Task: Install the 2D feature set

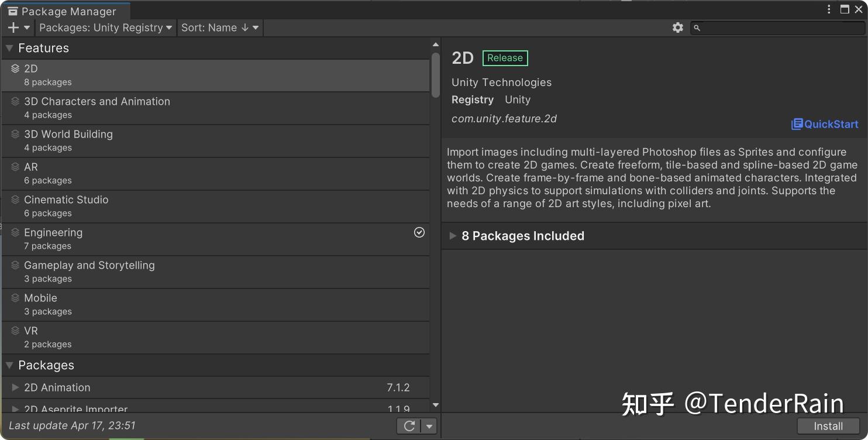Action: (828, 426)
